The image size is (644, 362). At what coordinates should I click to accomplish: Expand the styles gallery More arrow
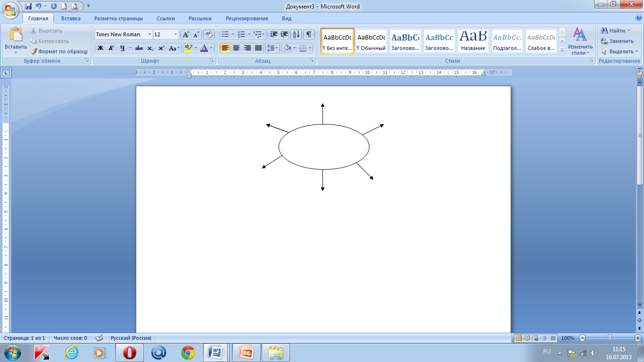click(x=562, y=49)
